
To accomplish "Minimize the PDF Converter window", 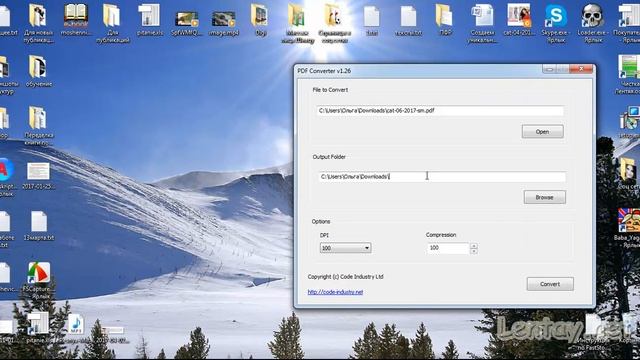I will coord(549,69).
